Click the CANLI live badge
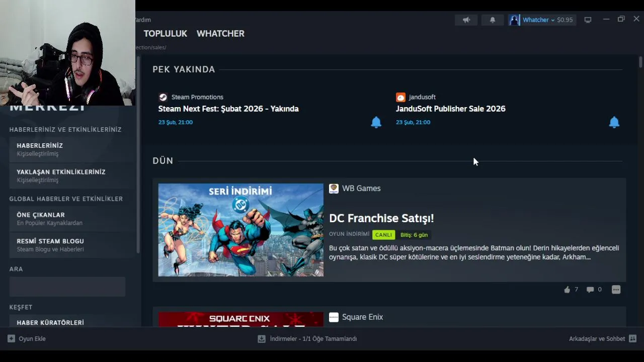 coord(383,235)
